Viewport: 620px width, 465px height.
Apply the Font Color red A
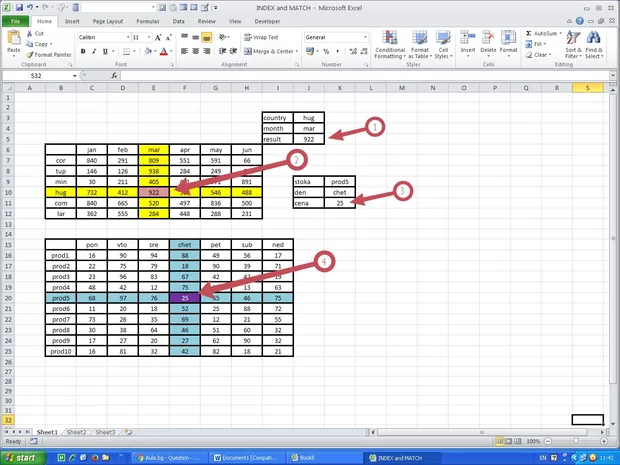[x=164, y=51]
